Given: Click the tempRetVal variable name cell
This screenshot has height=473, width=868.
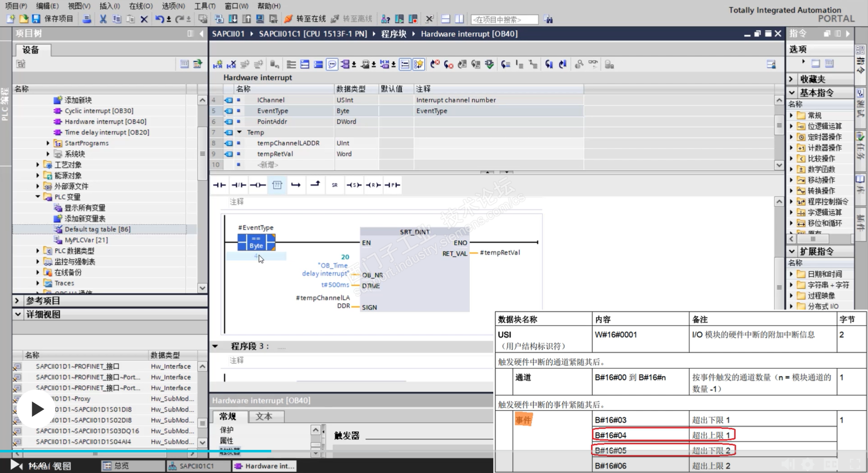Looking at the screenshot, I should pos(275,154).
